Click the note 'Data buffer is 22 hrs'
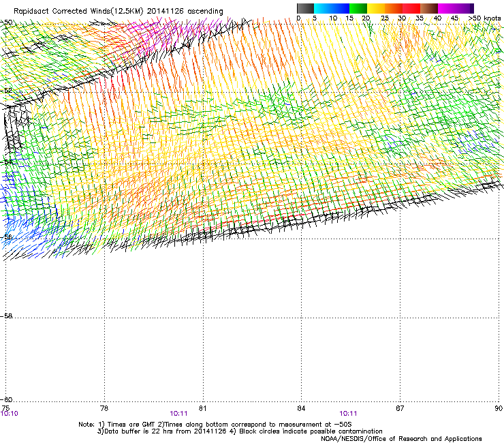 coord(139,431)
